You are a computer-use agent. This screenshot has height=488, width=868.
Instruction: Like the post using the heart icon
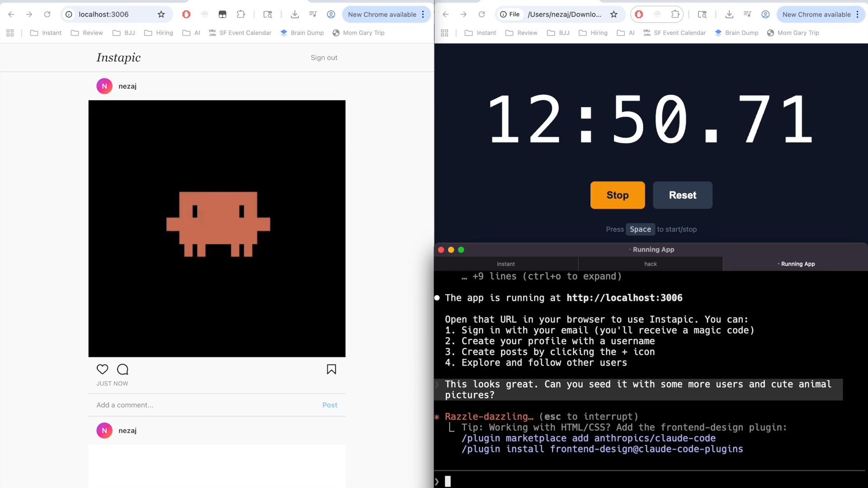coord(102,369)
